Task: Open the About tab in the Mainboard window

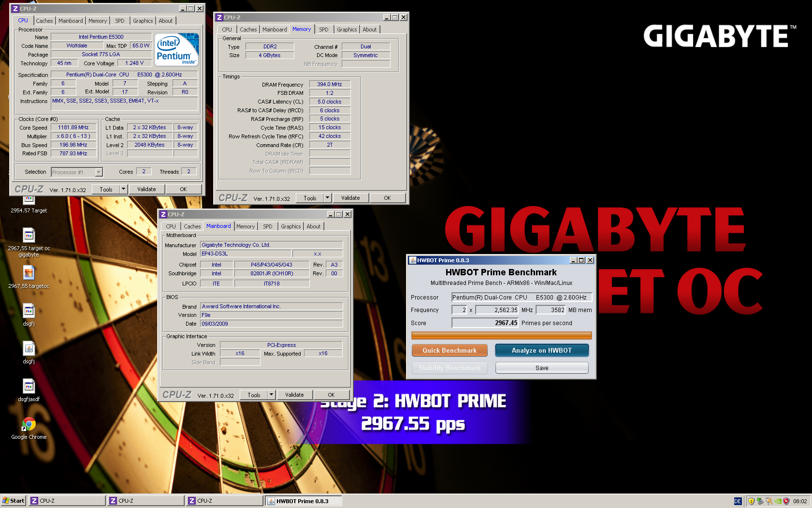Action: point(314,226)
